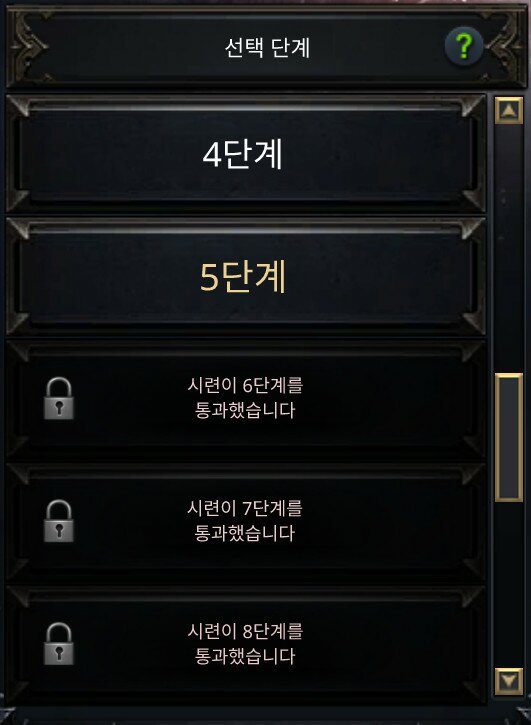The height and width of the screenshot is (725, 531).
Task: Select the 4단계 stage button
Action: point(246,154)
